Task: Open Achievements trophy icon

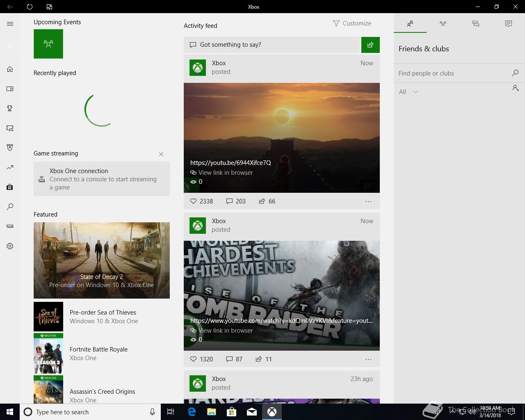Action: tap(10, 108)
